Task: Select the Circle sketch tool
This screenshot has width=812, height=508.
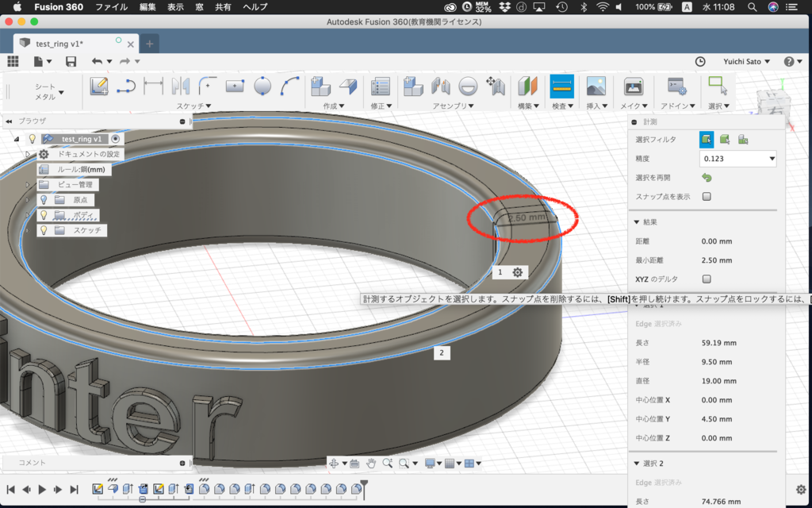Action: tap(262, 86)
